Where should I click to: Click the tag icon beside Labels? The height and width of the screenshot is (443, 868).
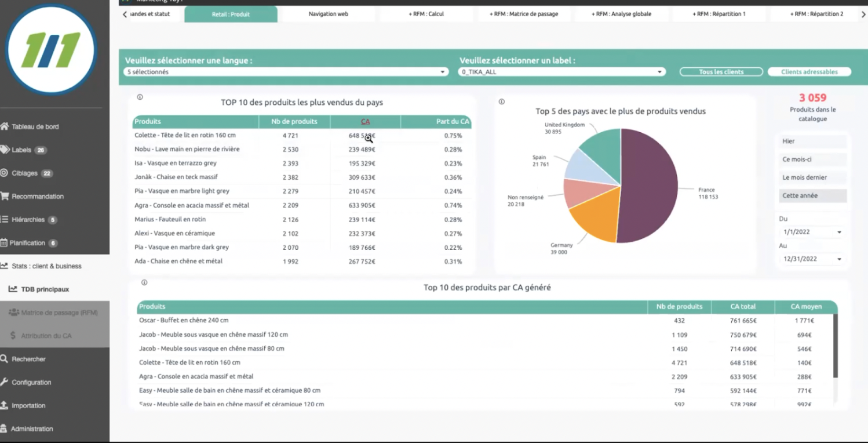point(5,150)
